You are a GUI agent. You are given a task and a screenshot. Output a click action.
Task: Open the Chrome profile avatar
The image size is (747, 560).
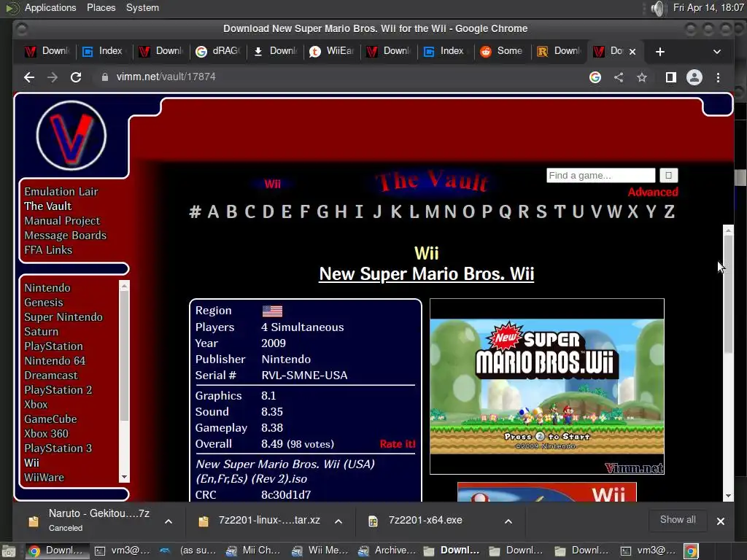694,77
